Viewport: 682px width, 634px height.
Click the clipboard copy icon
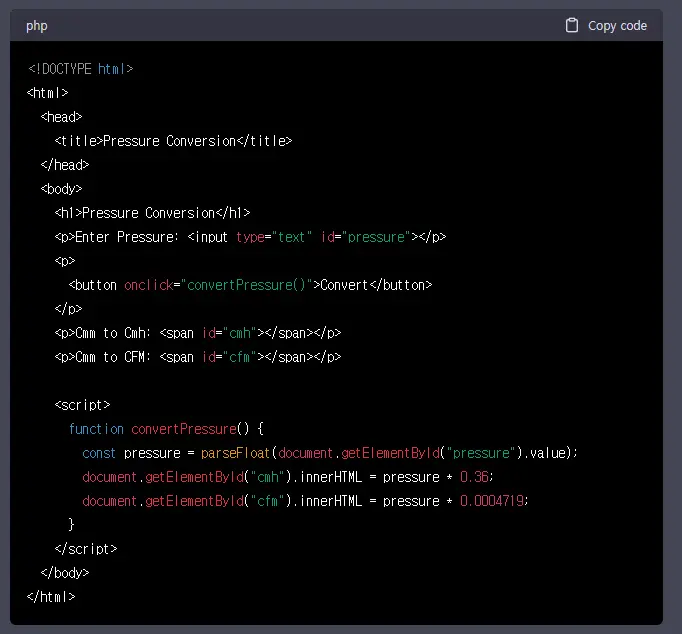[x=572, y=26]
